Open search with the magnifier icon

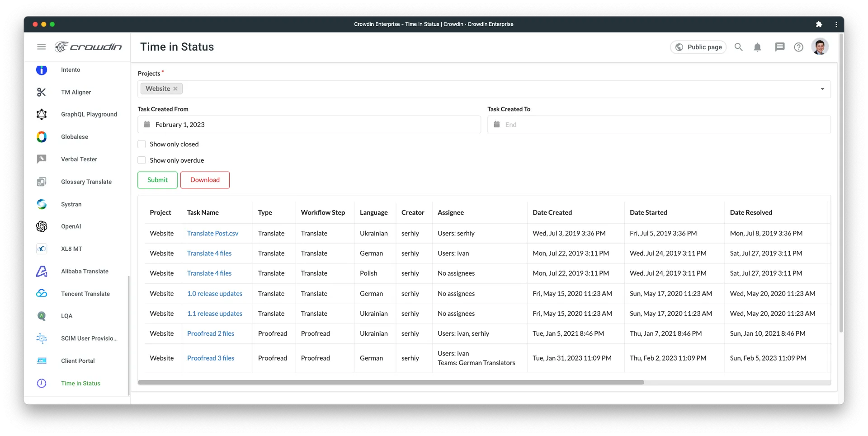pos(738,47)
